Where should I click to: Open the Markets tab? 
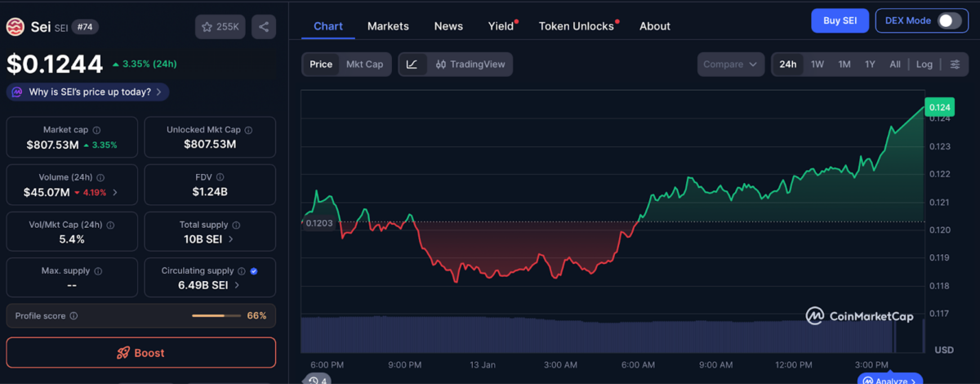(388, 26)
